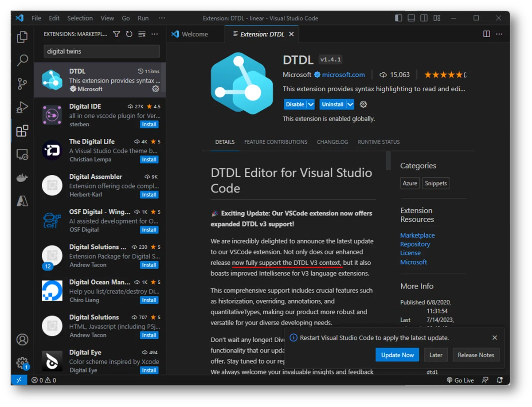The image size is (532, 407).
Task: Open the Go menu
Action: pos(126,18)
